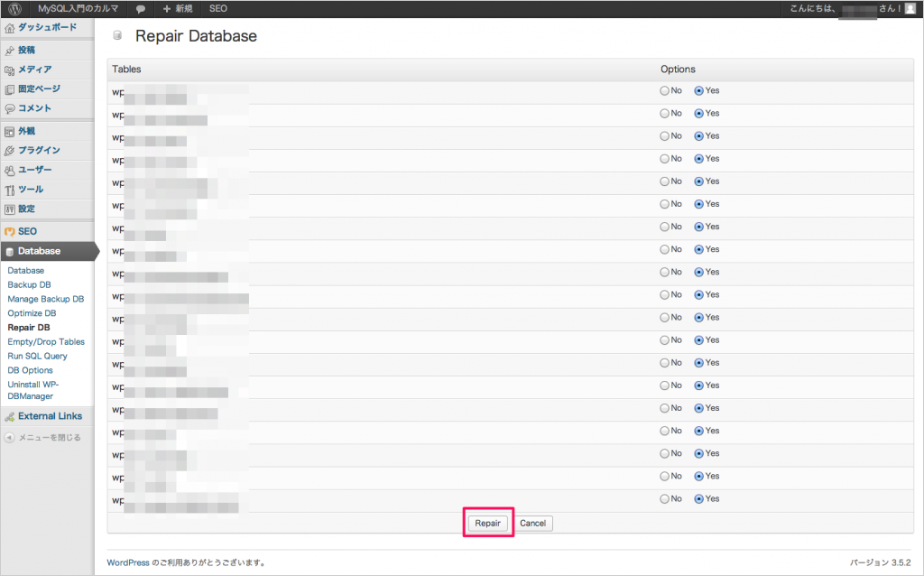
Task: Open Empty/Drop Tables link
Action: point(46,342)
